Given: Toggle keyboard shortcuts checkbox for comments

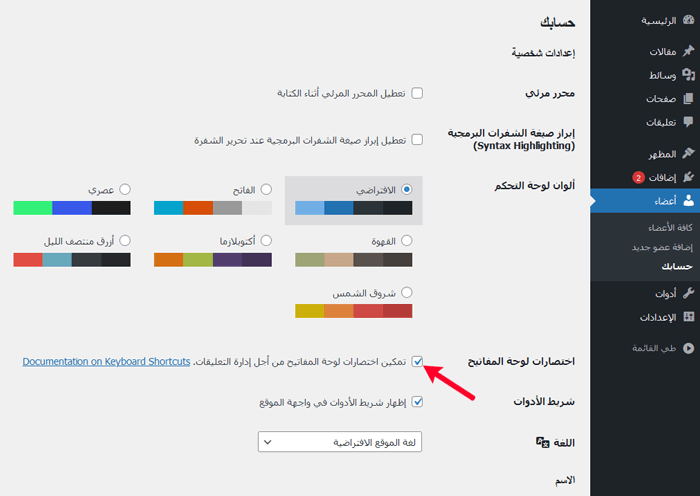Looking at the screenshot, I should [x=417, y=361].
